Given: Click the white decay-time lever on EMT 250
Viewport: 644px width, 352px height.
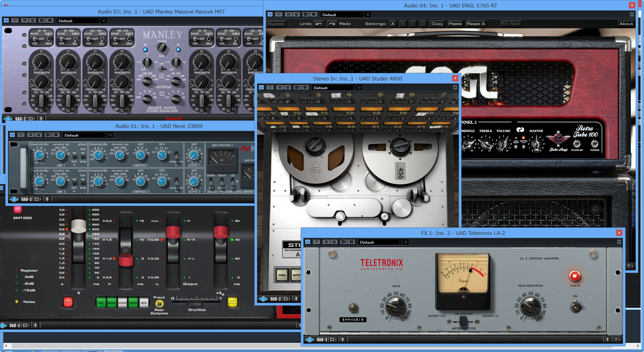Looking at the screenshot, I should [79, 226].
